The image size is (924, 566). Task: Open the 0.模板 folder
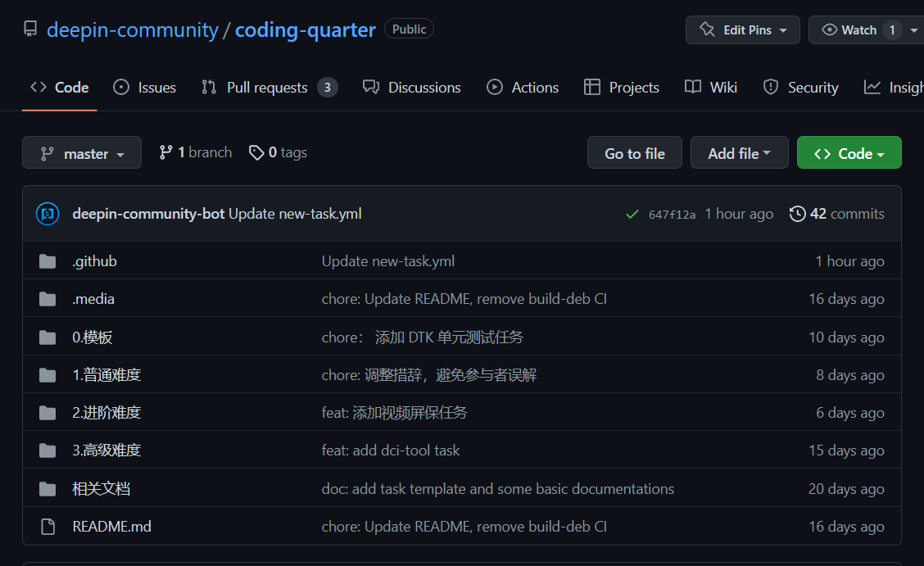click(x=93, y=337)
